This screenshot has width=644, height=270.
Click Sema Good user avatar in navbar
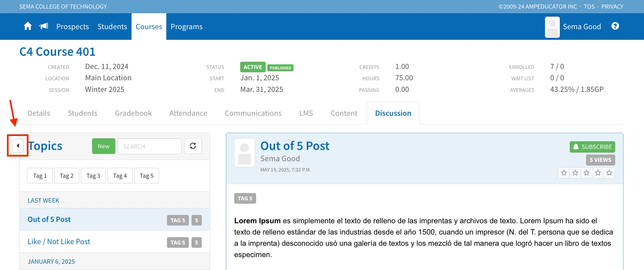point(552,27)
